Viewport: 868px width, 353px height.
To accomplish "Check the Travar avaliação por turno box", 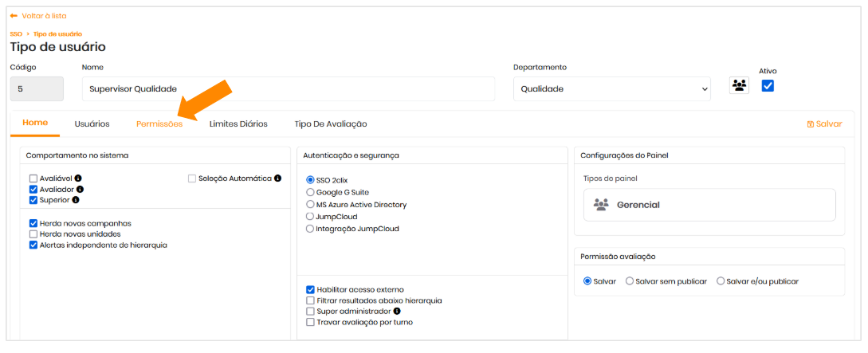I will click(310, 323).
